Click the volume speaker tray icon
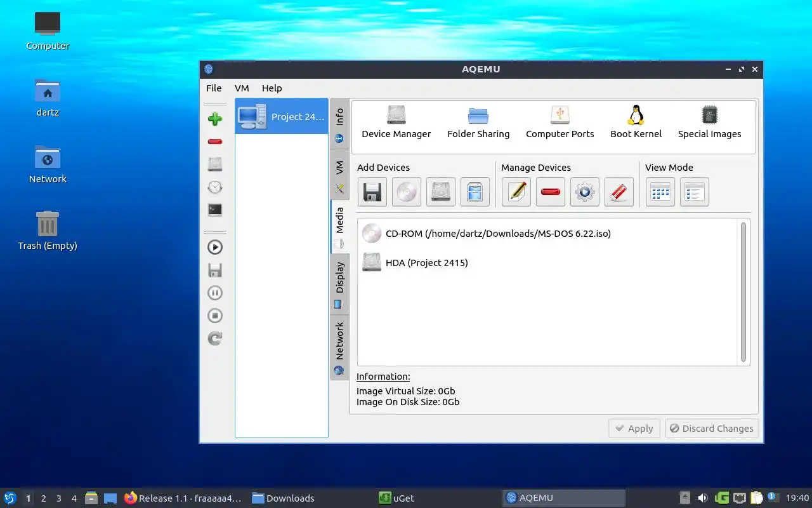The height and width of the screenshot is (508, 812). (x=702, y=498)
